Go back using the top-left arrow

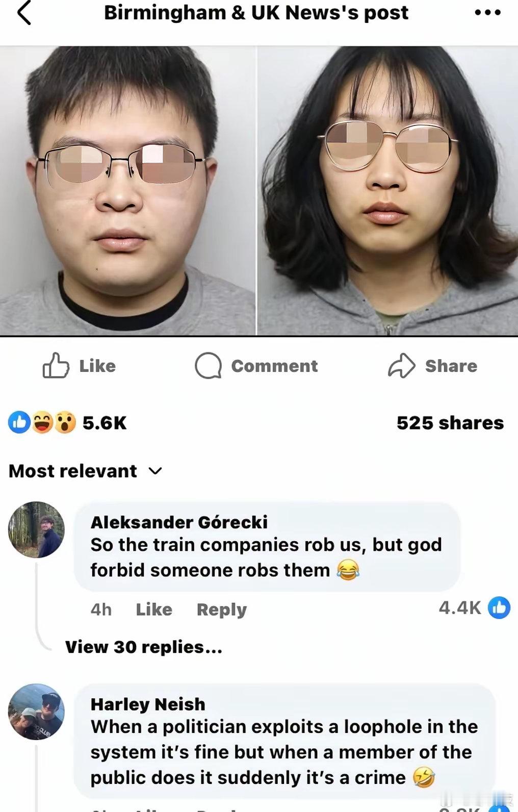(24, 13)
